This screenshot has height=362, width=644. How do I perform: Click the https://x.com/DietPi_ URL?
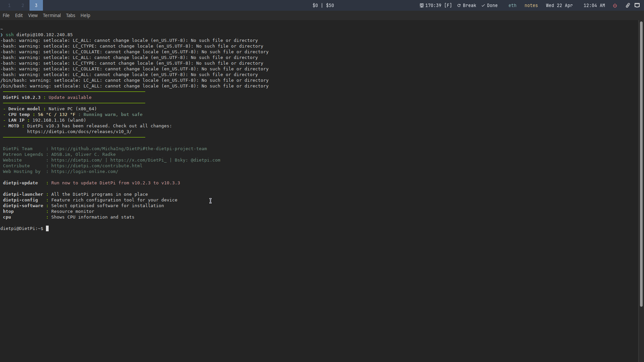(139, 160)
